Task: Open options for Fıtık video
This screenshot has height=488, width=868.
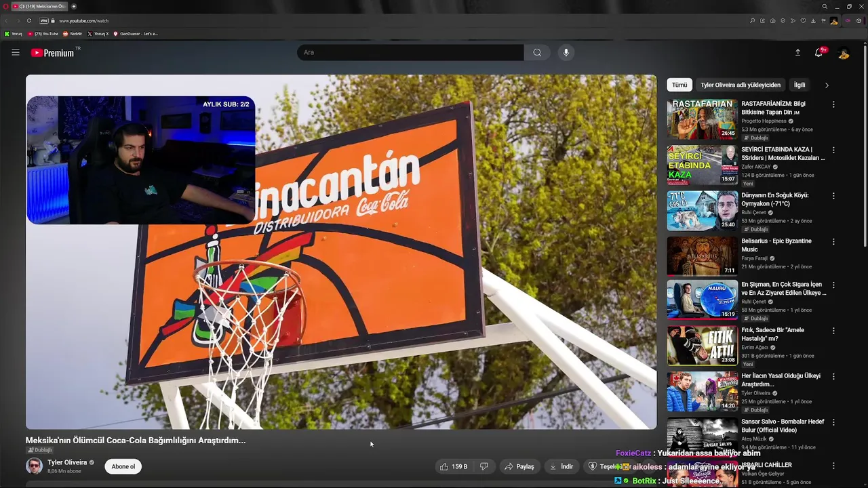Action: 833,331
